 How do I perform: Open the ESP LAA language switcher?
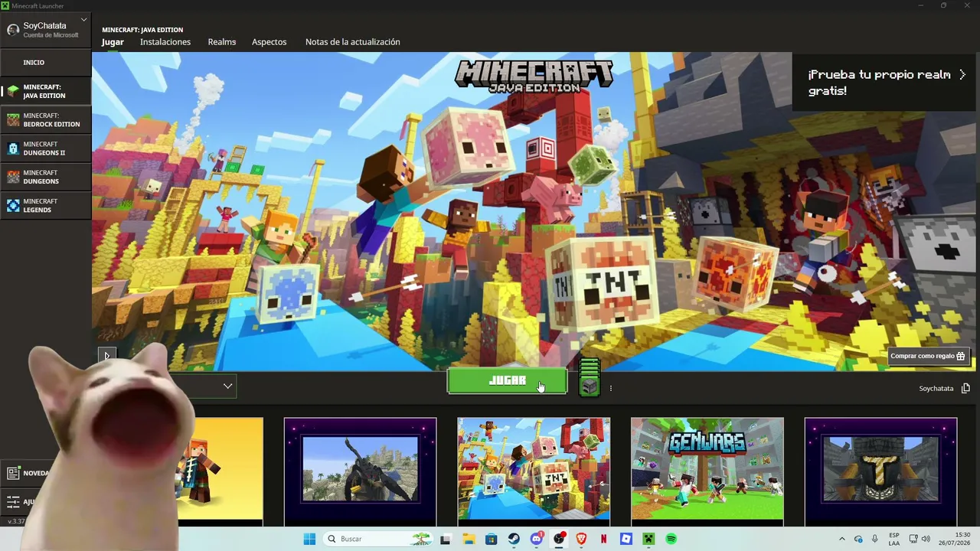click(x=894, y=539)
